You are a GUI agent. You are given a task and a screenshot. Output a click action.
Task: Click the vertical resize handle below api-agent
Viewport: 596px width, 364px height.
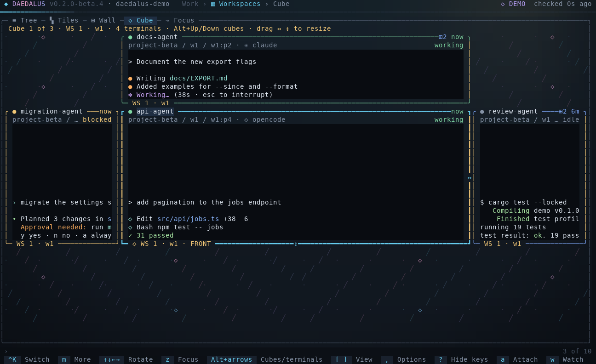(296, 244)
